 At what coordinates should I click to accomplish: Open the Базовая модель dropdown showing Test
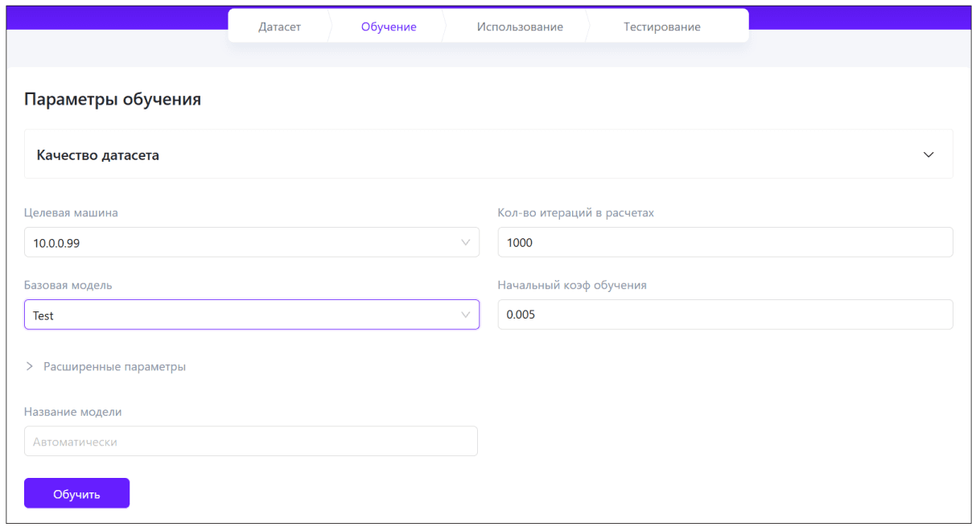coord(241,315)
